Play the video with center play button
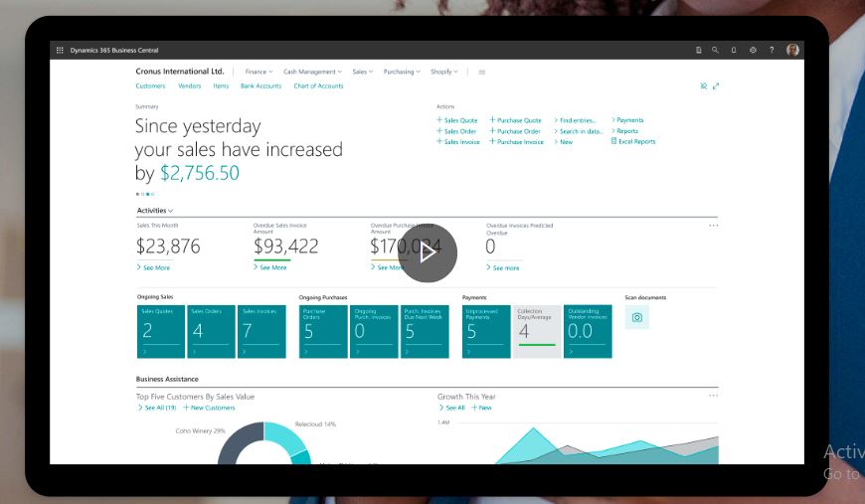 428,252
